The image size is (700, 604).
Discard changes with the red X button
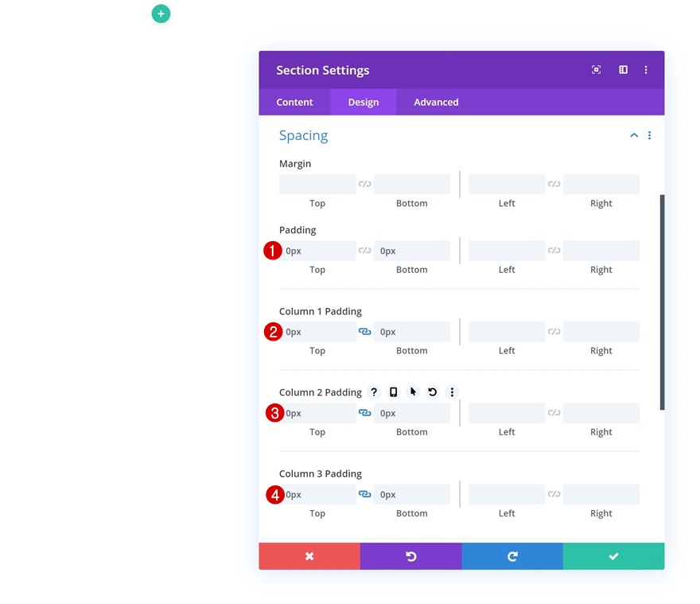tap(309, 556)
